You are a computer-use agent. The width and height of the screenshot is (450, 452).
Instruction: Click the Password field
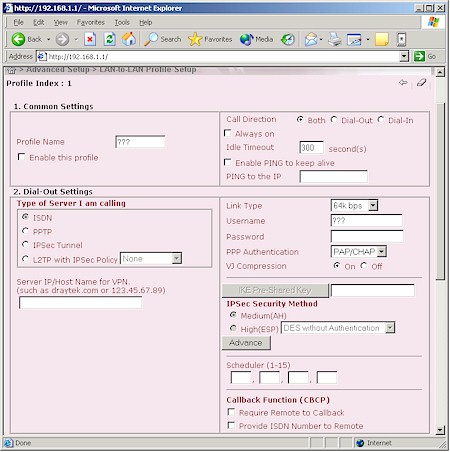[x=367, y=236]
